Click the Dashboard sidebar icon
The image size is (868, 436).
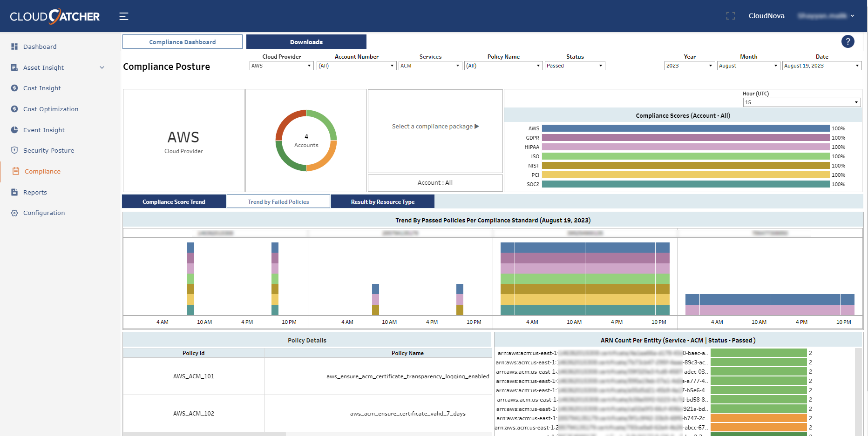pos(14,47)
